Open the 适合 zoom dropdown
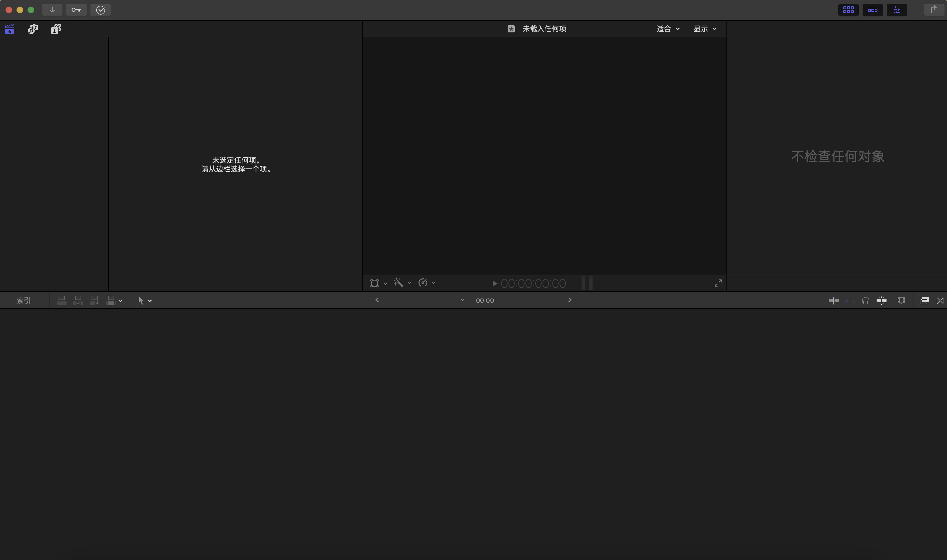This screenshot has width=947, height=560. point(668,29)
